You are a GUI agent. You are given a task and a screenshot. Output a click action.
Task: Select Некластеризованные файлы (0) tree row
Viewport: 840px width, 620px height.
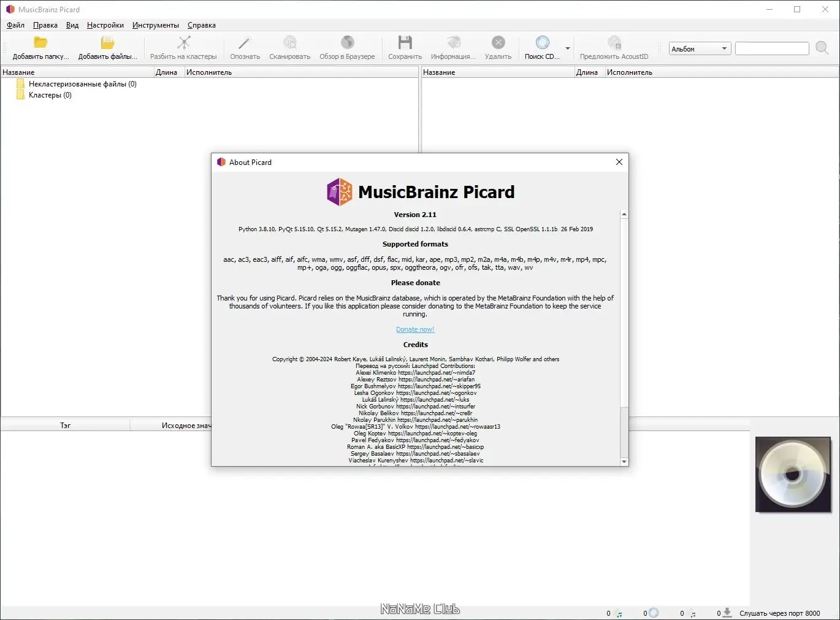point(83,84)
